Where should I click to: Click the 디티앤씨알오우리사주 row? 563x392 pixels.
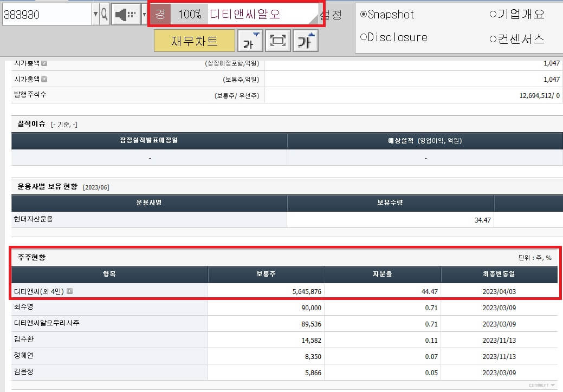[x=284, y=323]
